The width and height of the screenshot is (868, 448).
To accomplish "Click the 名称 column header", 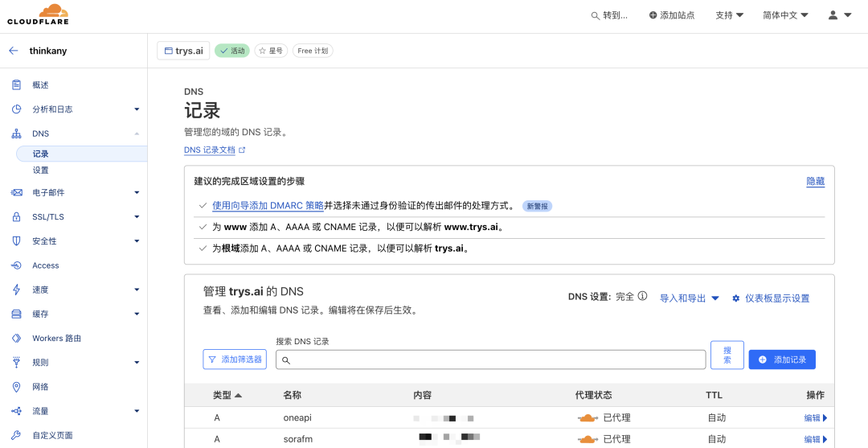I will click(293, 395).
